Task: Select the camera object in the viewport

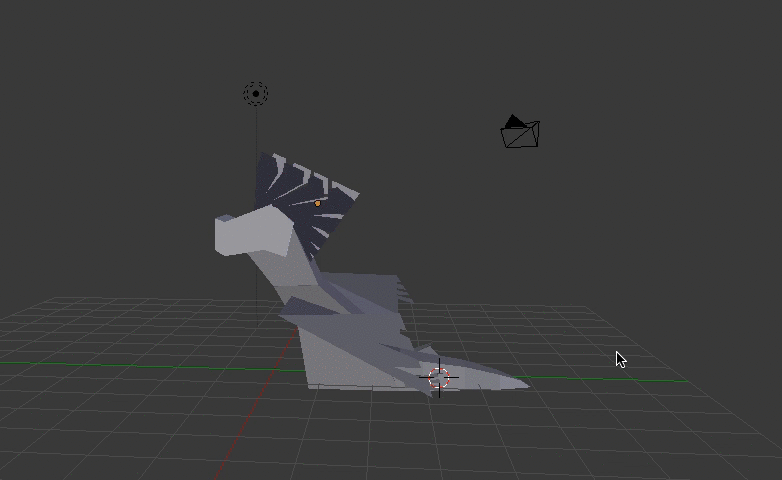Action: [520, 131]
